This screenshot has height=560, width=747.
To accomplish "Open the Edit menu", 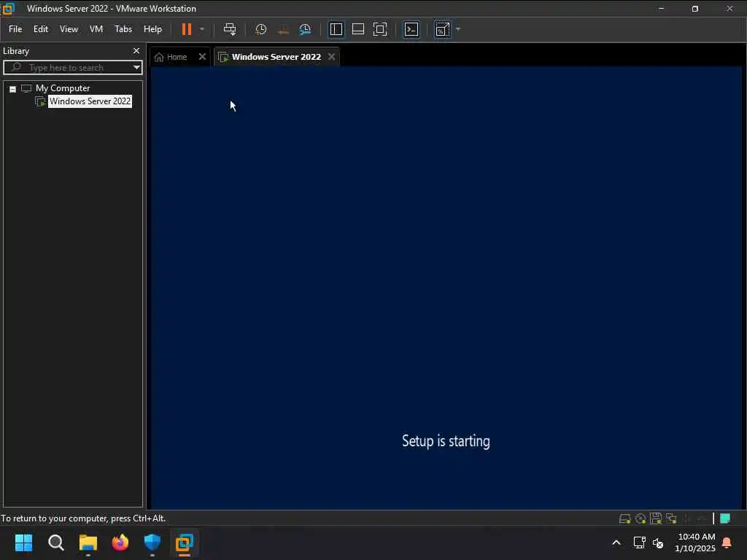I will [x=41, y=29].
